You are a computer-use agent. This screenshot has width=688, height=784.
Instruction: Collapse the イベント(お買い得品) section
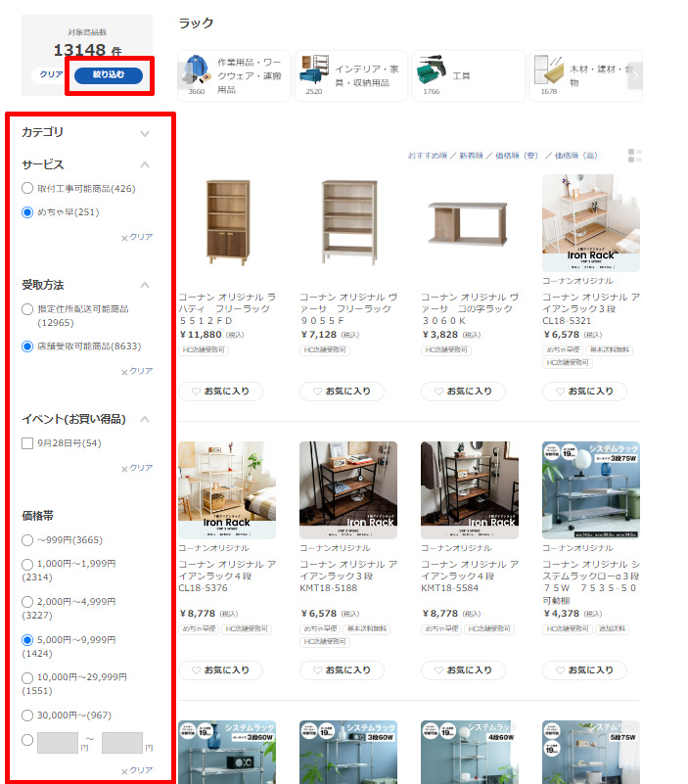(145, 419)
